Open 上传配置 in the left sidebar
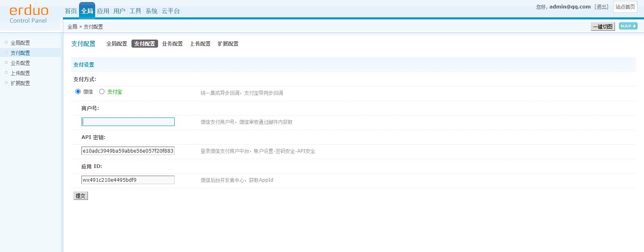Screen dimensions: 644x252 point(20,73)
